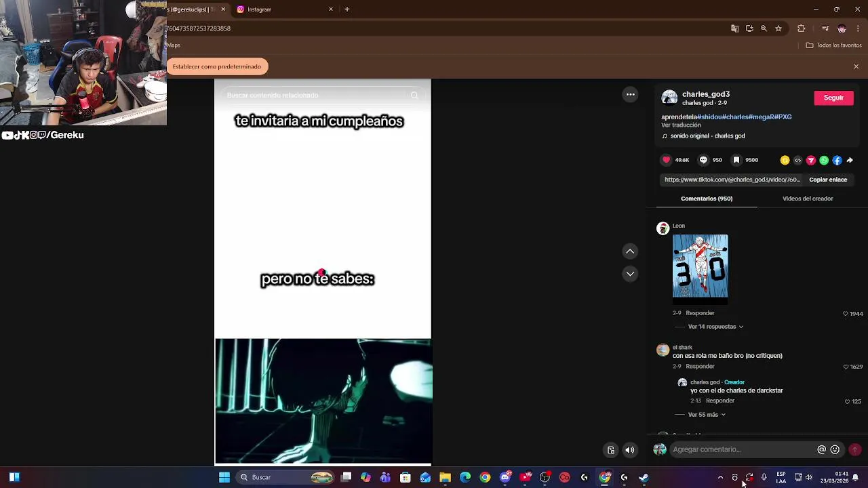868x488 pixels.
Task: Open the embed code icon
Action: point(797,161)
